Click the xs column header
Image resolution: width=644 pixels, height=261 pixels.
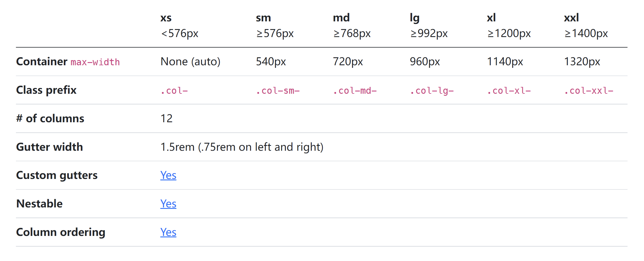pos(166,18)
